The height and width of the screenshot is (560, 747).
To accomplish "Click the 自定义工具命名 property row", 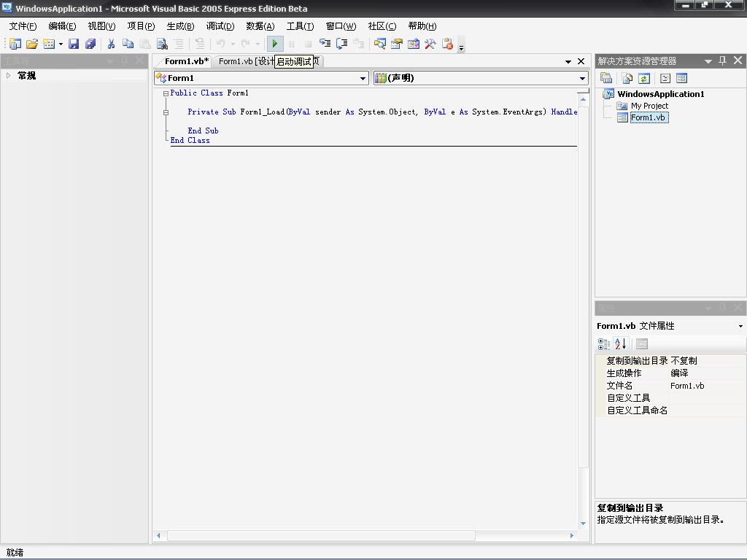I will [x=671, y=410].
